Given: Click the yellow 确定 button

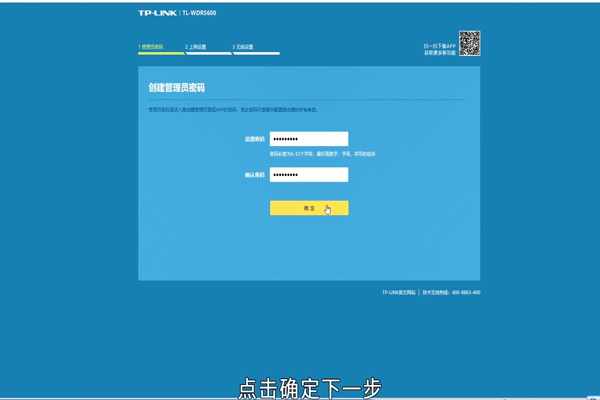Looking at the screenshot, I should (x=309, y=208).
